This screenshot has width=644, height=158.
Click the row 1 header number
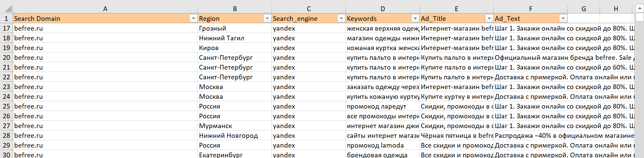[x=6, y=18]
